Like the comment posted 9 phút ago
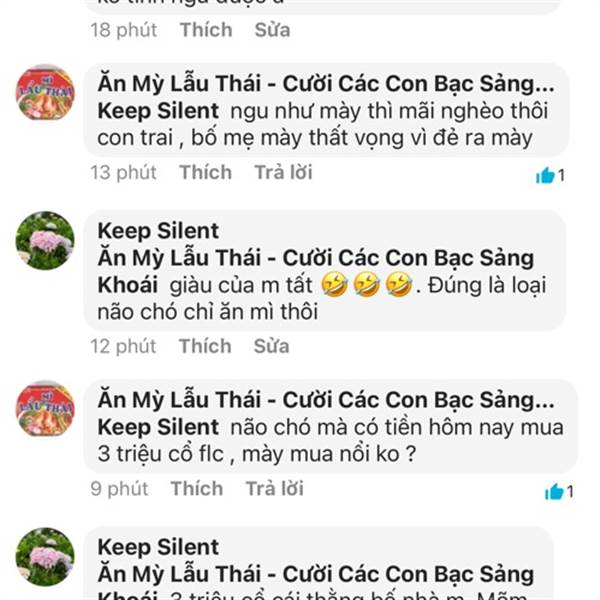 pyautogui.click(x=197, y=489)
